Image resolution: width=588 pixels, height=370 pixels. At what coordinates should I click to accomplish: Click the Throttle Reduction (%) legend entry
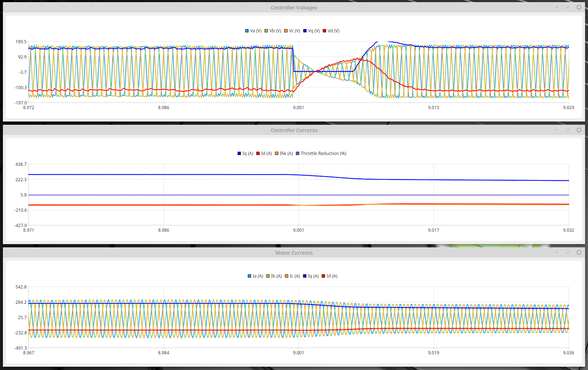point(321,154)
